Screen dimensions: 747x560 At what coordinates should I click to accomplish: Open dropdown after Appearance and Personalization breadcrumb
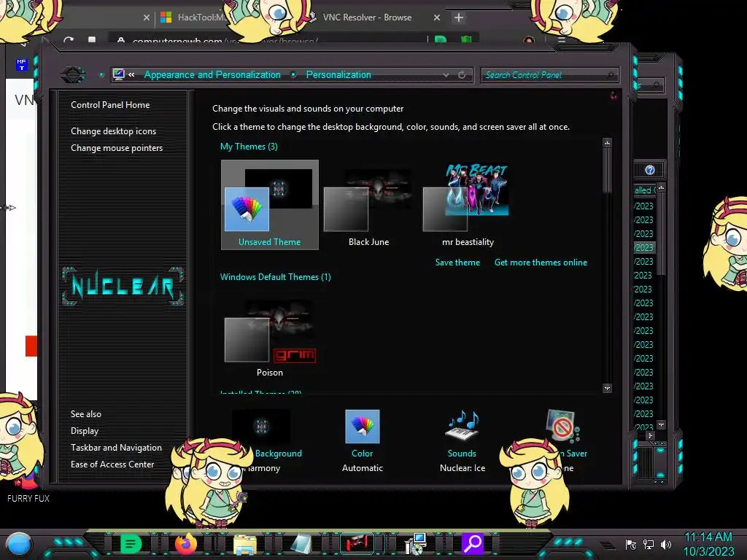(x=293, y=74)
